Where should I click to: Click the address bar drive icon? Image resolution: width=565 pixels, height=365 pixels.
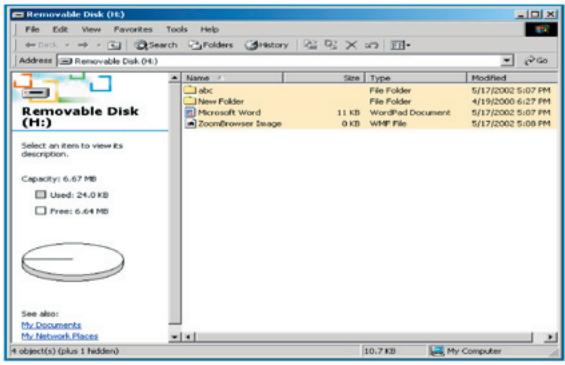[66, 61]
